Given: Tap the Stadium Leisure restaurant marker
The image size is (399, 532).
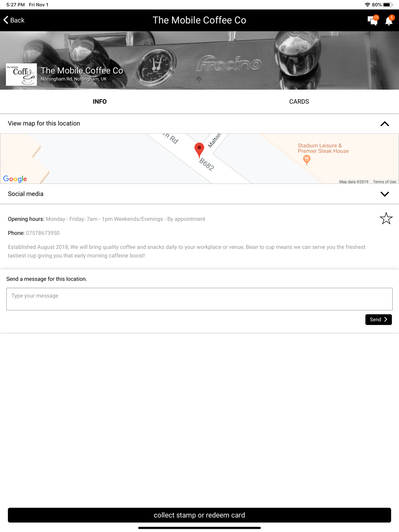Looking at the screenshot, I should point(306,160).
